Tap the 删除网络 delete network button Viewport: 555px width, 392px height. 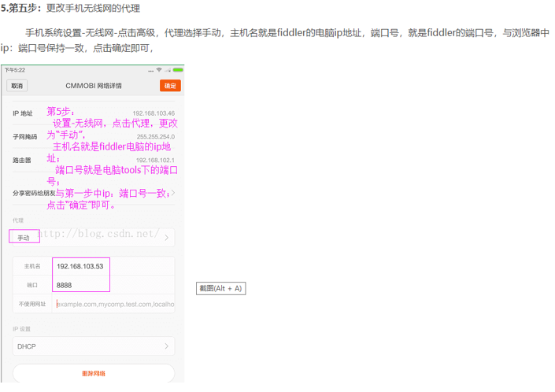pyautogui.click(x=94, y=373)
